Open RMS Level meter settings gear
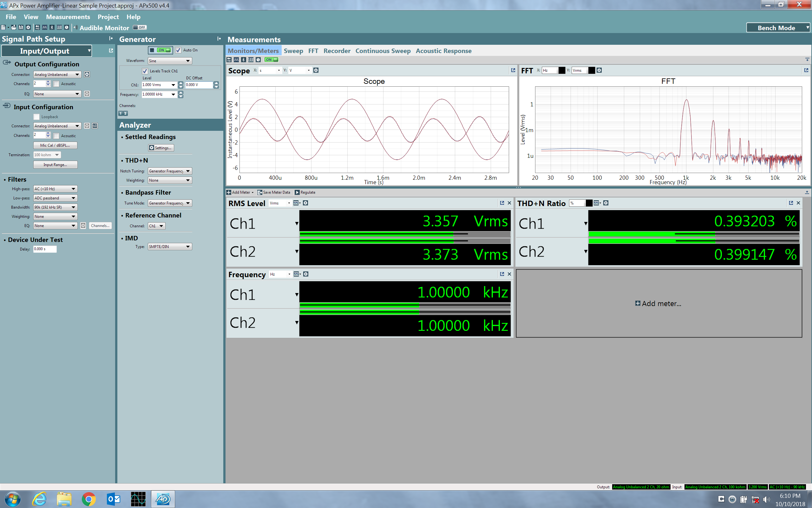812x508 pixels. coord(305,203)
